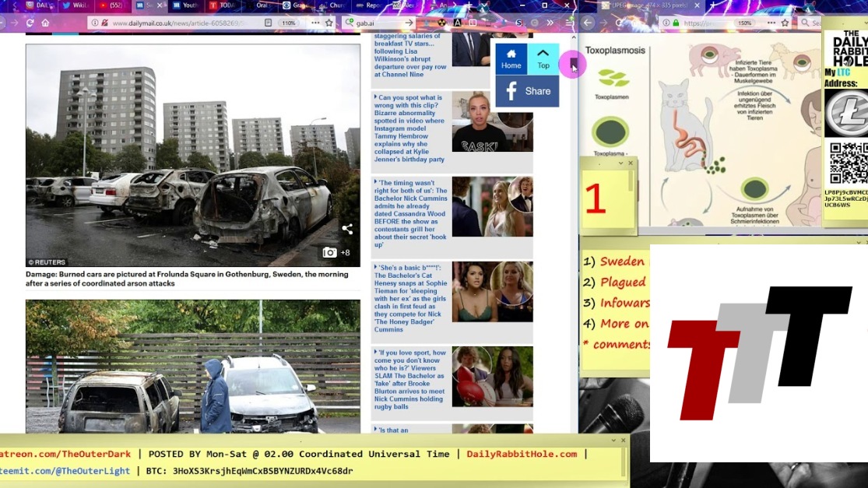Expand the dropdown arrow on the bottom ticker note
Screen dimensions: 868x488
pyautogui.click(x=613, y=441)
